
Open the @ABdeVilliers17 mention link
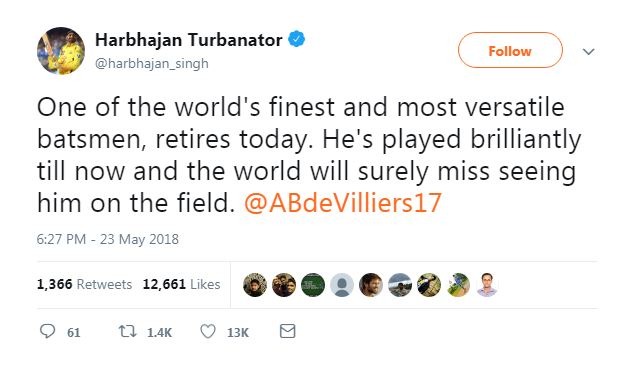[x=343, y=203]
